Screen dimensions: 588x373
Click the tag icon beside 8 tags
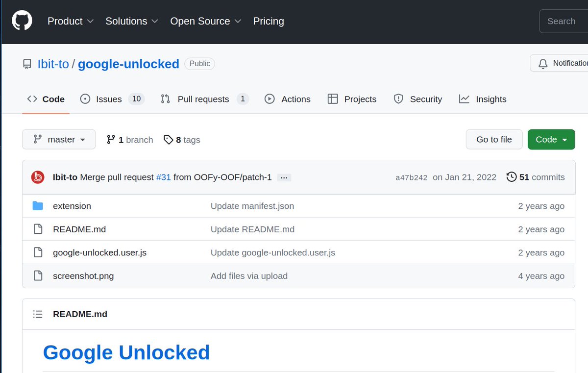168,140
